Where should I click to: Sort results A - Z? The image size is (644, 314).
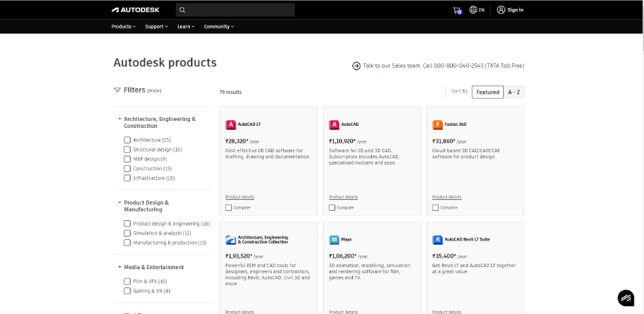[515, 92]
